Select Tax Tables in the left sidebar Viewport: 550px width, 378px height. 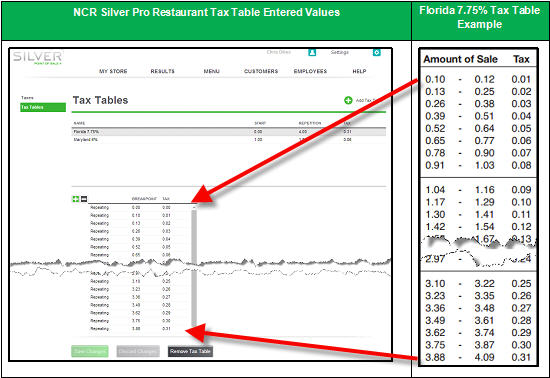tap(43, 107)
